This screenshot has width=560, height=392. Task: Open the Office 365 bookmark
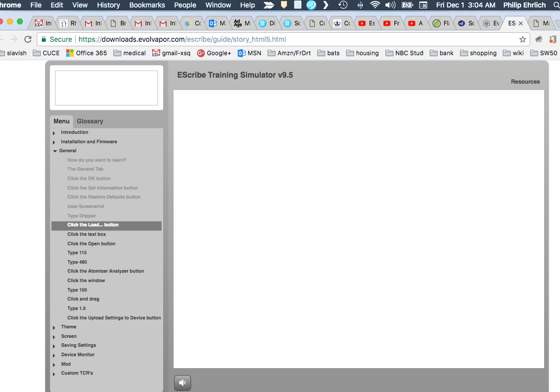pos(87,53)
